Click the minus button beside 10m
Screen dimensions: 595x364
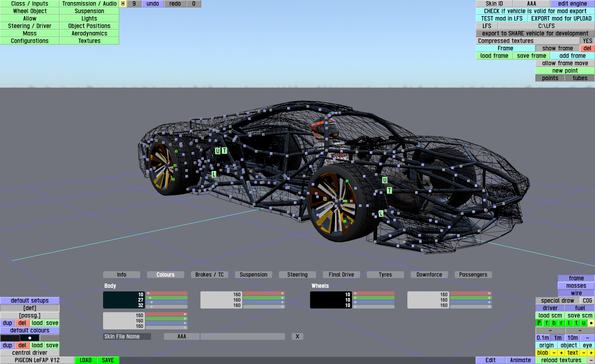pyautogui.click(x=588, y=338)
